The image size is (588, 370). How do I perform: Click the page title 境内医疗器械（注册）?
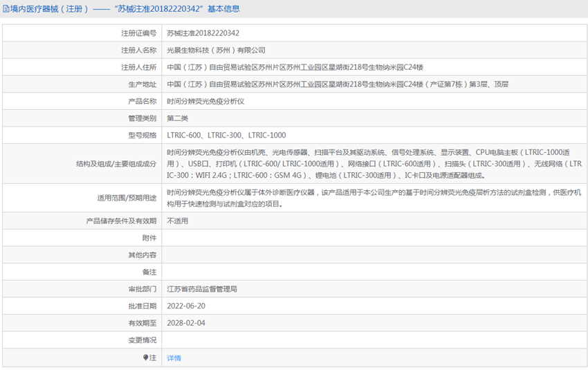tap(49, 10)
